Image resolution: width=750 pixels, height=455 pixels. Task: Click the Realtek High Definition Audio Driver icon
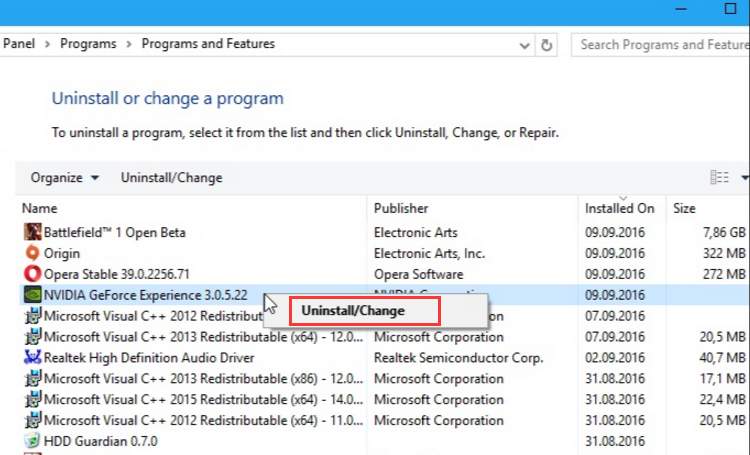click(33, 357)
